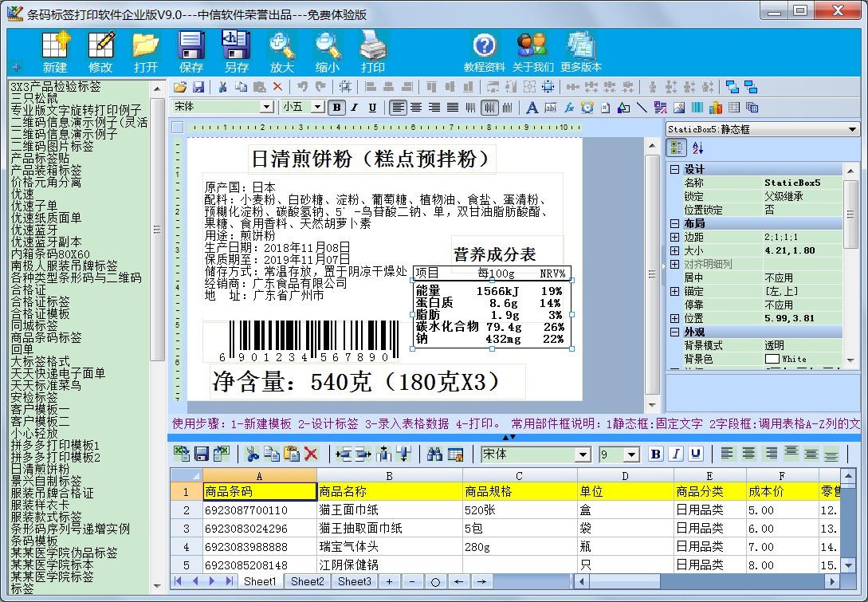Insert a field box with the abl icon
868x602 pixels.
click(x=550, y=108)
